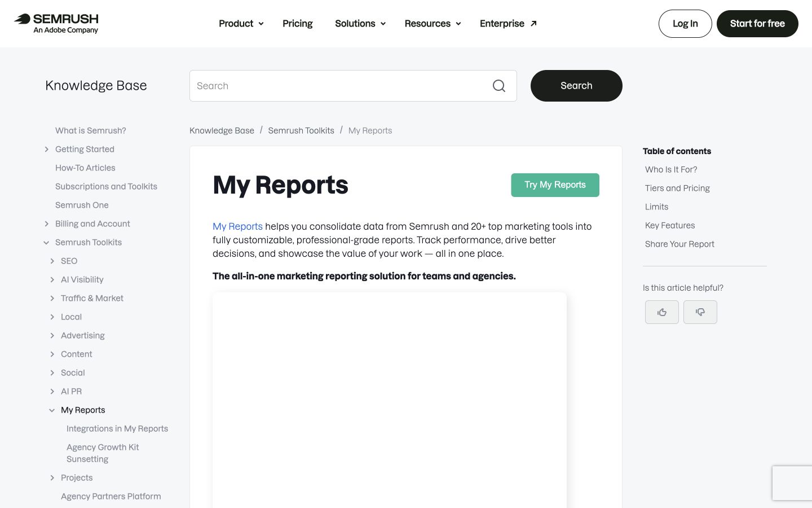Click the Log In button
Viewport: 812px width, 508px height.
point(685,24)
